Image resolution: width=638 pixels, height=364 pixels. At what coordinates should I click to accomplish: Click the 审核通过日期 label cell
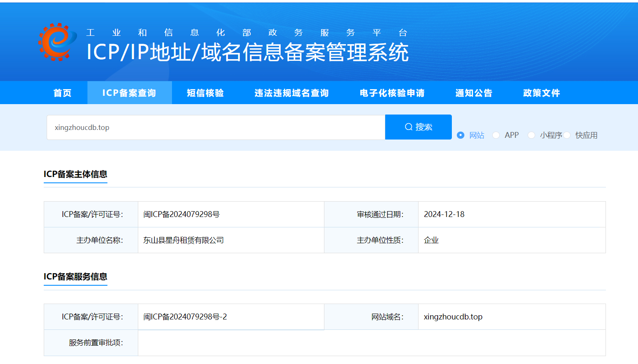[371, 214]
